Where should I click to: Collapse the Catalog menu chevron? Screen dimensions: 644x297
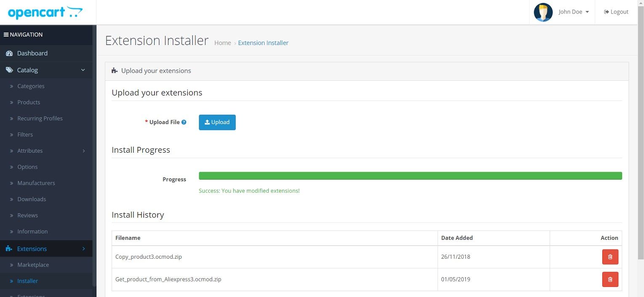(83, 70)
